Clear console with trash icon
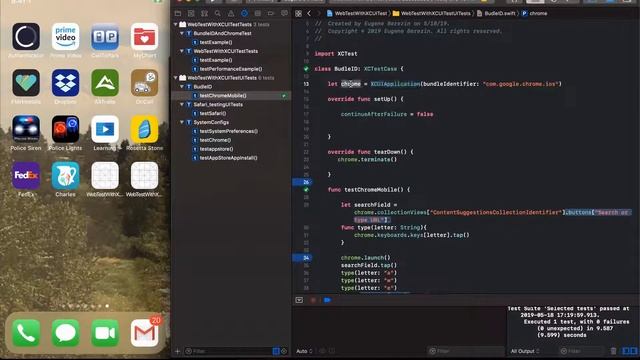Viewport: 640px width, 360px height. coord(613,351)
